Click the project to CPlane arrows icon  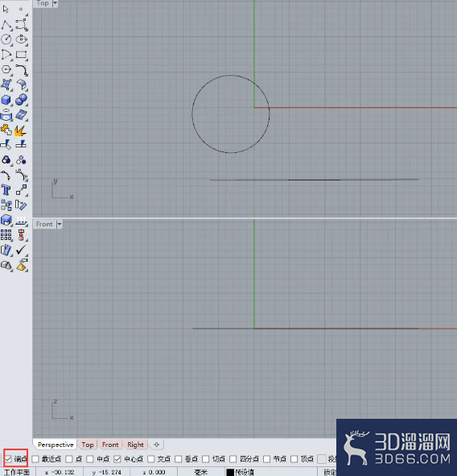click(x=21, y=220)
